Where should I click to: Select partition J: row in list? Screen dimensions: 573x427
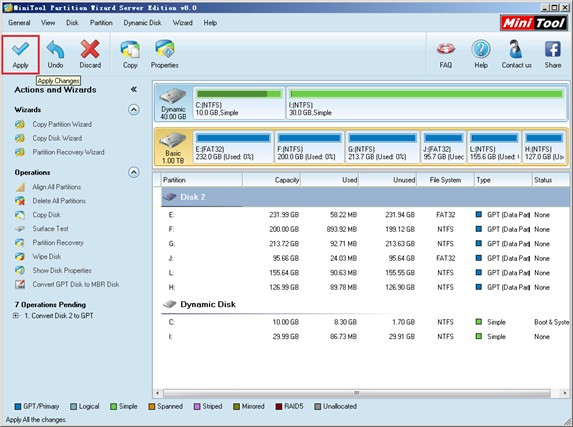(x=365, y=258)
